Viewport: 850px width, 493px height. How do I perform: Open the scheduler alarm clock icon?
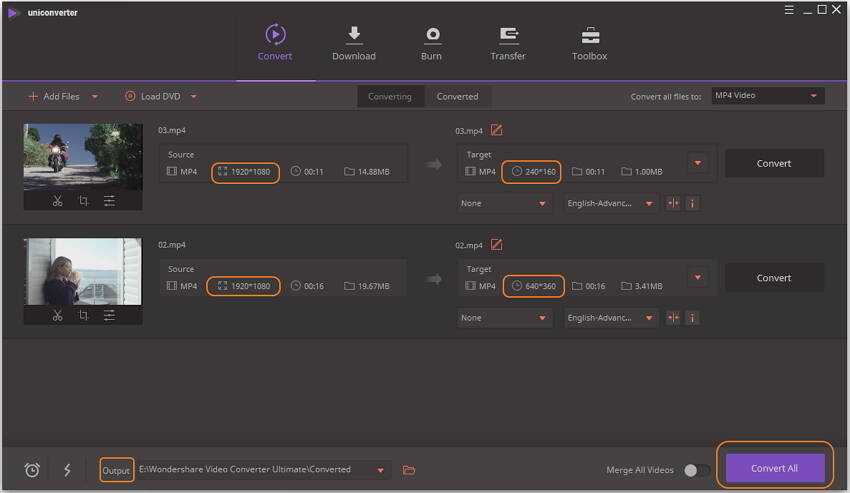(32, 470)
